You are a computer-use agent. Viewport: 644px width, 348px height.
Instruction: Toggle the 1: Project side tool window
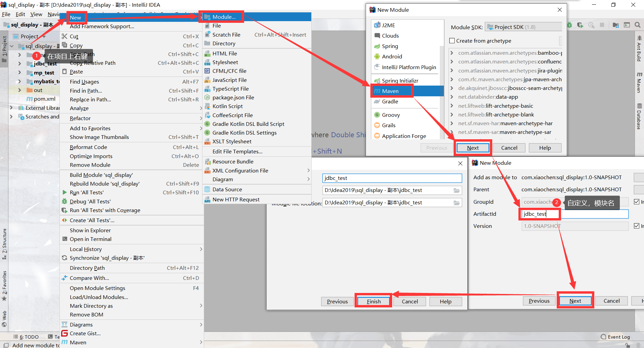[x=4, y=49]
